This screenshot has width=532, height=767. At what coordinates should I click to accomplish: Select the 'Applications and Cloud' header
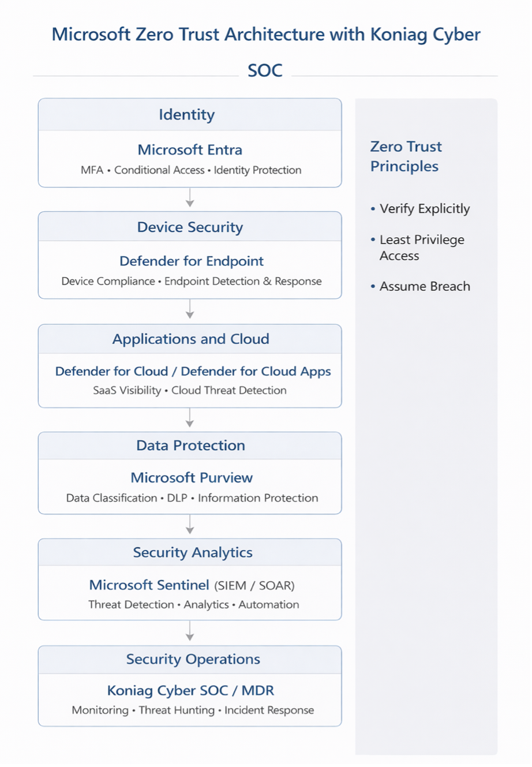pyautogui.click(x=191, y=339)
